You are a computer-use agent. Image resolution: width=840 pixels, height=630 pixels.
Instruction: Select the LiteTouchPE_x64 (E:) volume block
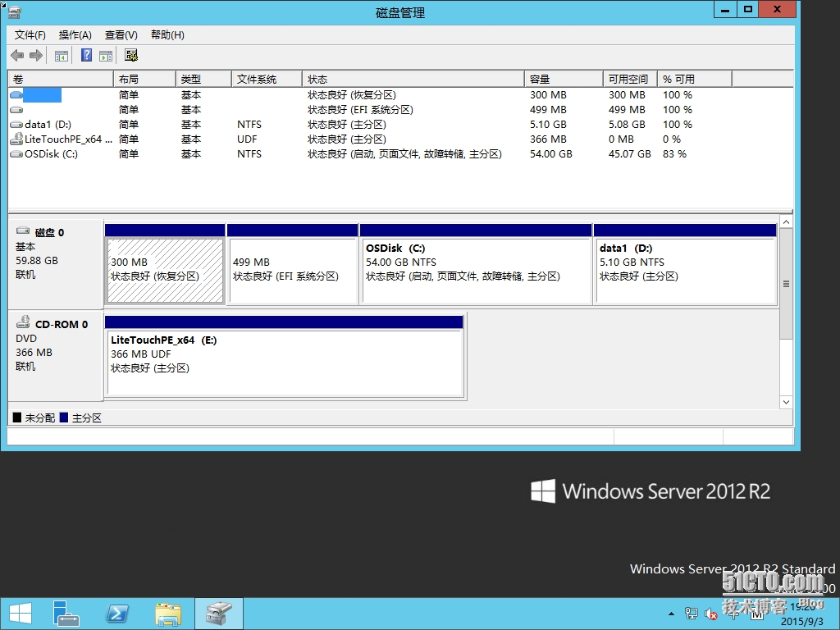(x=285, y=357)
